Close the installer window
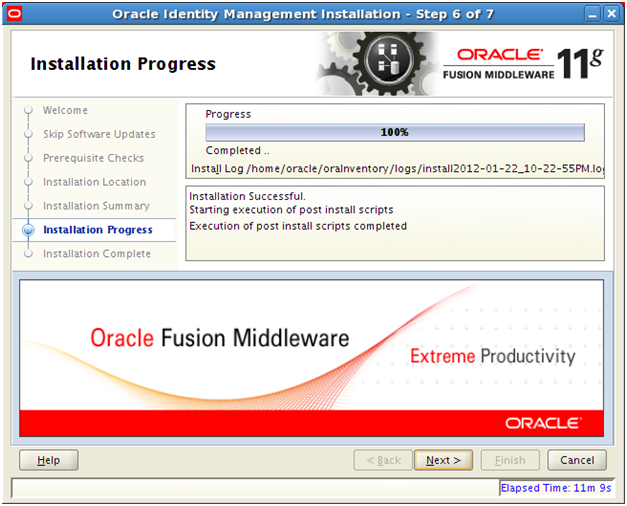 612,14
